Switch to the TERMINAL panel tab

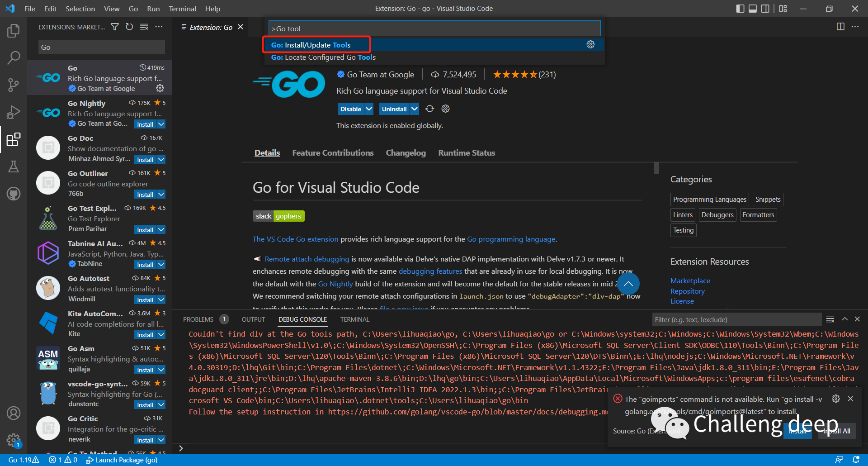click(x=354, y=319)
